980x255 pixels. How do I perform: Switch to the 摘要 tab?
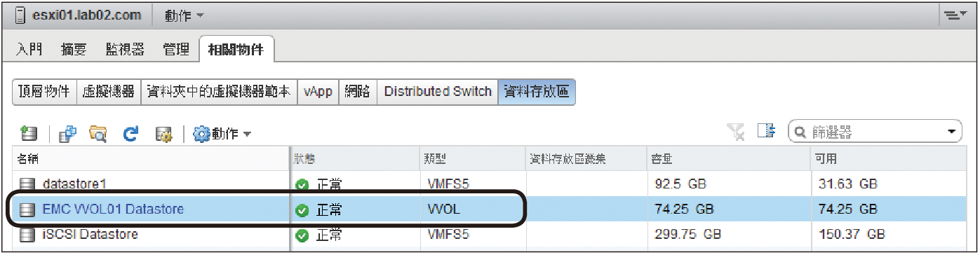pos(74,49)
